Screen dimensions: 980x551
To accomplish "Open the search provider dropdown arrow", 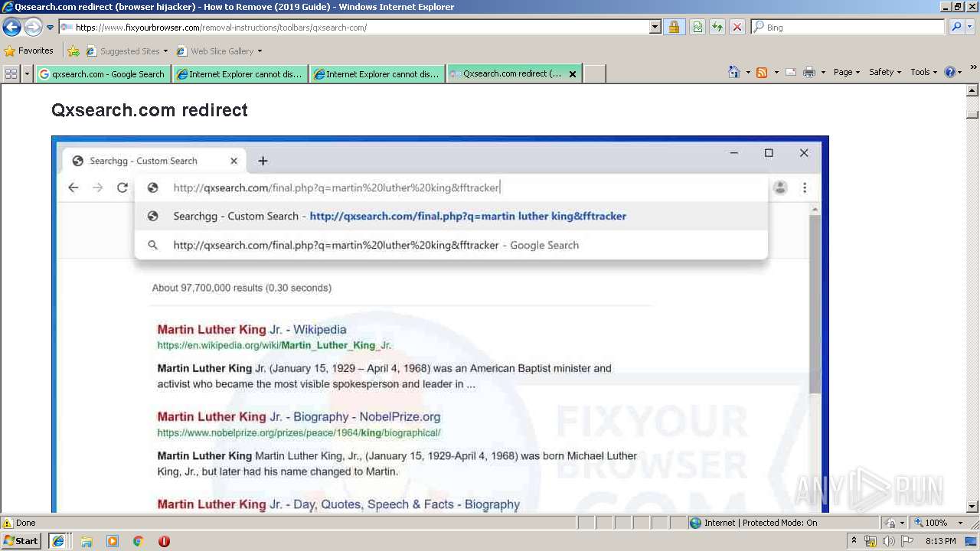I will tap(970, 28).
